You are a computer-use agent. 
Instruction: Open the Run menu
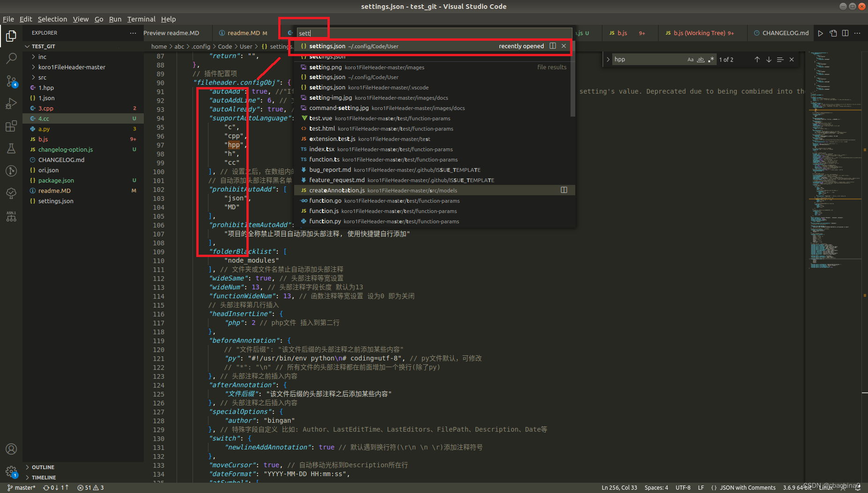click(x=115, y=19)
